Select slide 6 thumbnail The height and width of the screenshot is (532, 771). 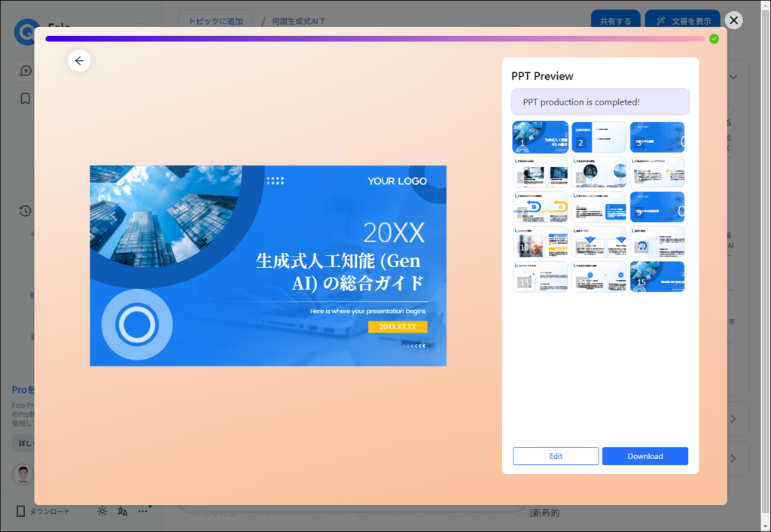657,172
